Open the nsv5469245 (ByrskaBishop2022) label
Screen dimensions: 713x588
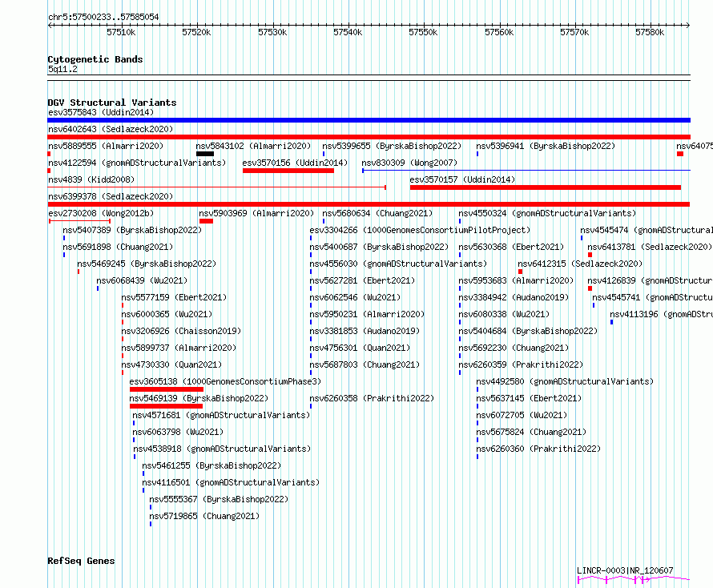[147, 264]
